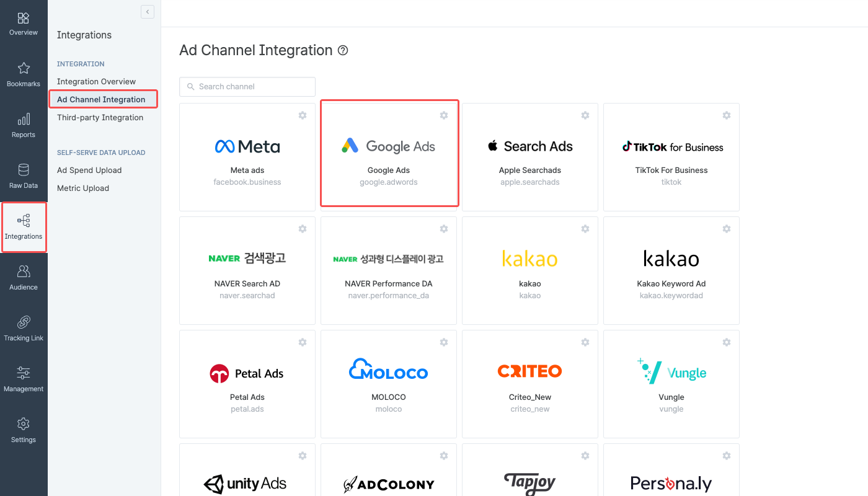Select the Tapjoy channel logo

pyautogui.click(x=530, y=484)
